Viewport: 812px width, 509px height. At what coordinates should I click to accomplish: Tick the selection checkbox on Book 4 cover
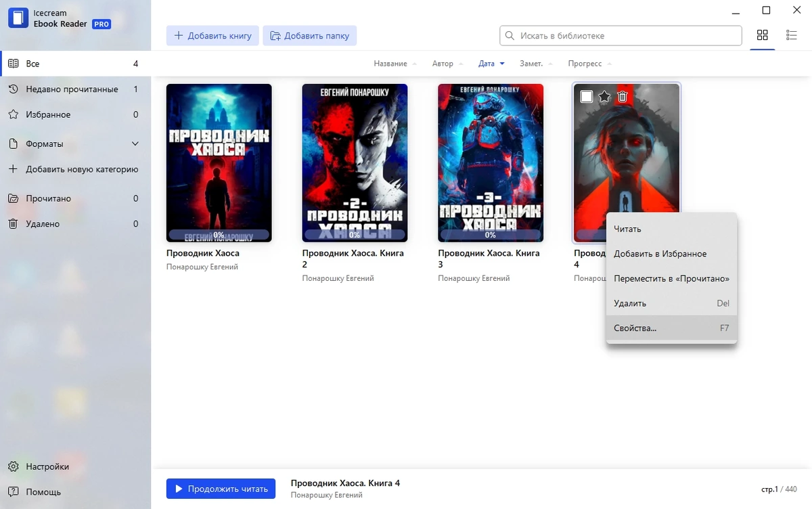click(x=587, y=97)
